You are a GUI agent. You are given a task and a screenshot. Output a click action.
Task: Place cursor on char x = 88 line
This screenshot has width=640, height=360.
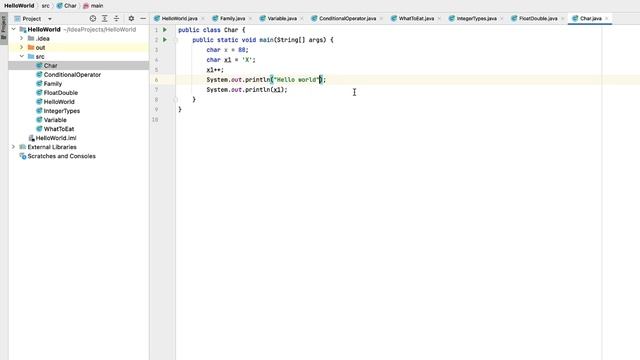pos(227,50)
